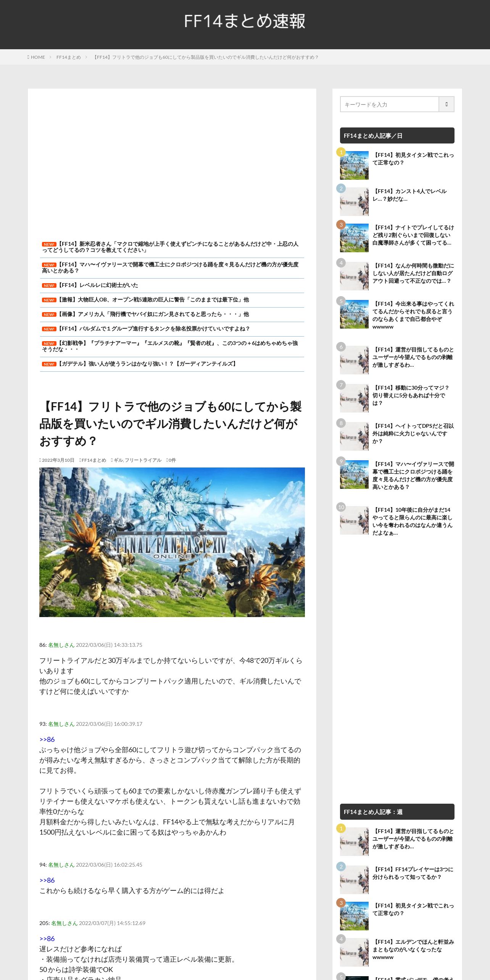Open daily 運営が目指してるものとユーザー link
The width and height of the screenshot is (490, 980).
pyautogui.click(x=413, y=357)
